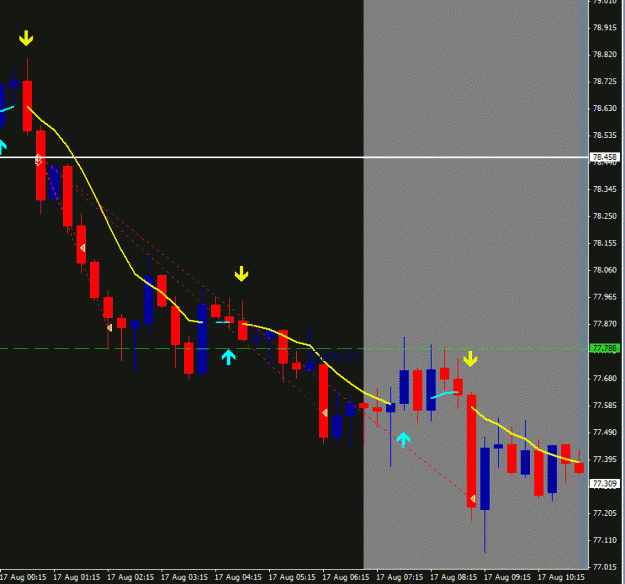Image resolution: width=625 pixels, height=584 pixels.
Task: Click the white 78.458 price label
Action: pyautogui.click(x=605, y=157)
